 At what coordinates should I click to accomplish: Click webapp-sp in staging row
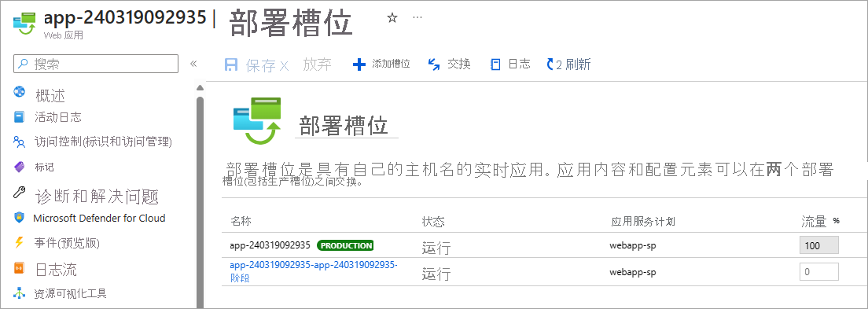(633, 273)
